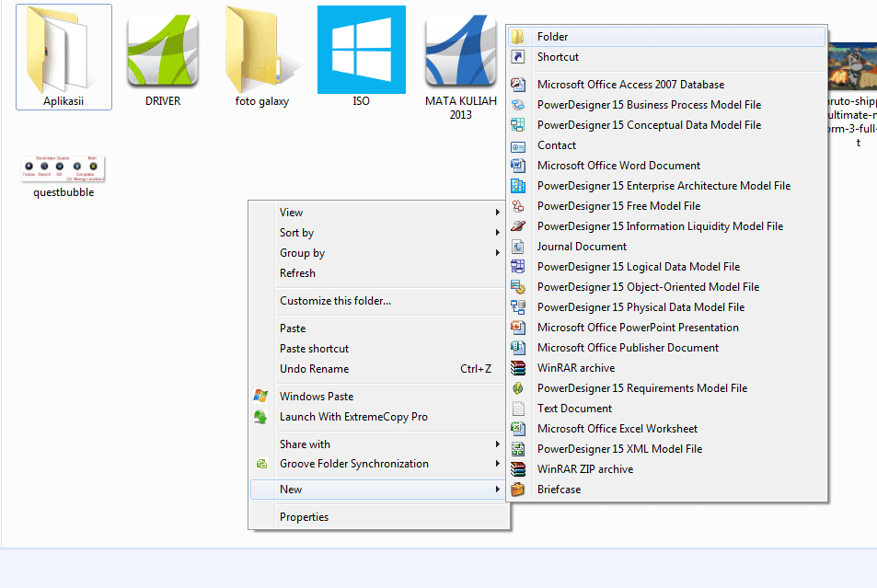877x588 pixels.
Task: Click the Word Document icon
Action: point(518,166)
